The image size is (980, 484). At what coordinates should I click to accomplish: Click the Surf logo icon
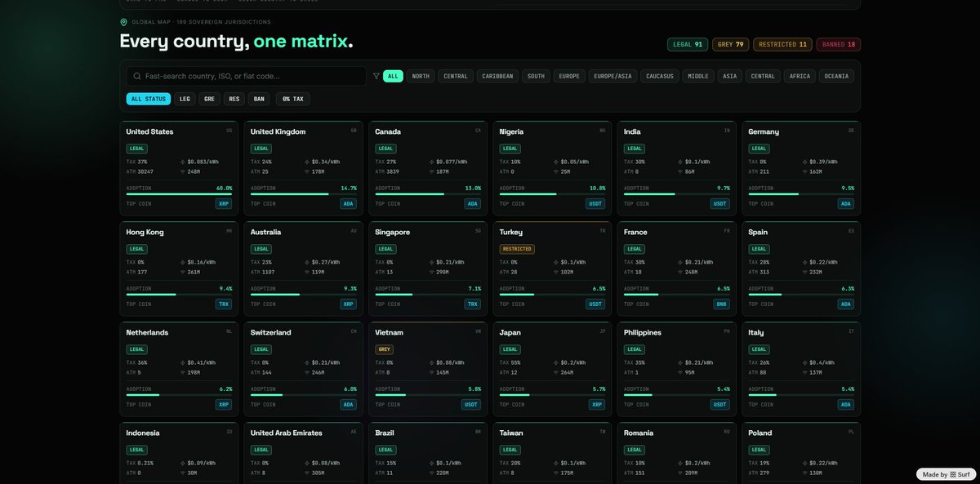(952, 474)
